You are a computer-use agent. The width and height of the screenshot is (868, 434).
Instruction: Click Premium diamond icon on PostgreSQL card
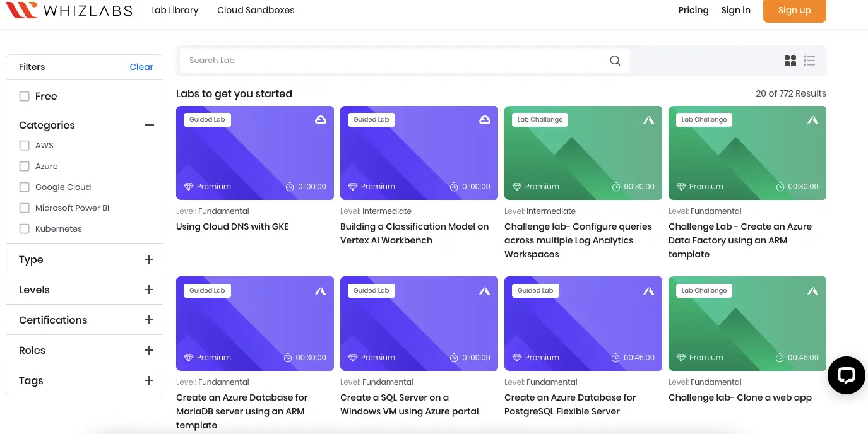click(x=517, y=358)
